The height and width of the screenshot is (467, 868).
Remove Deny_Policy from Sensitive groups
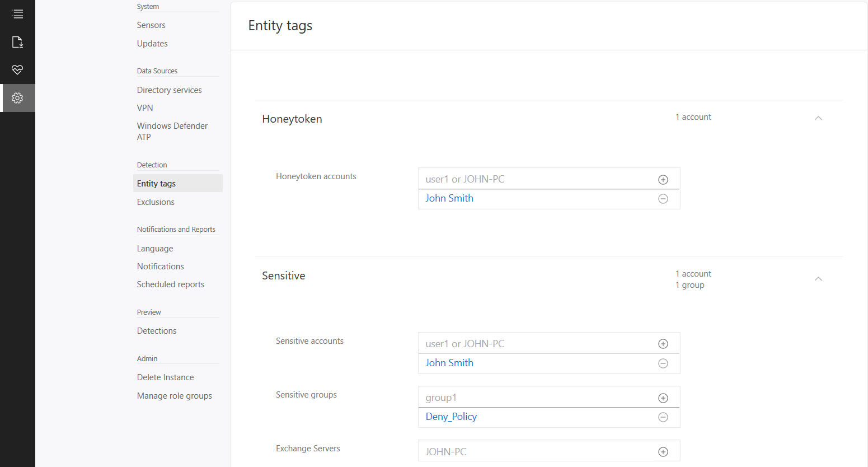(663, 417)
